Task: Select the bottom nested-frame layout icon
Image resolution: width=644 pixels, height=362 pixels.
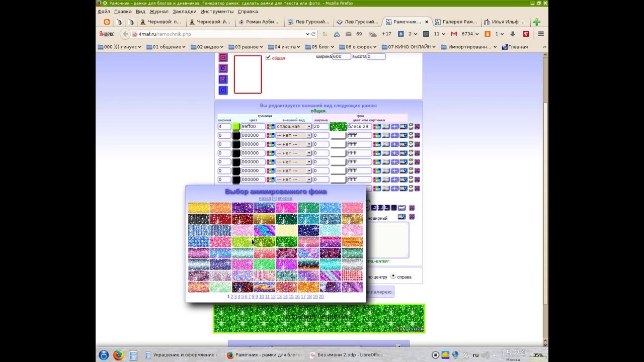Action: click(x=223, y=90)
